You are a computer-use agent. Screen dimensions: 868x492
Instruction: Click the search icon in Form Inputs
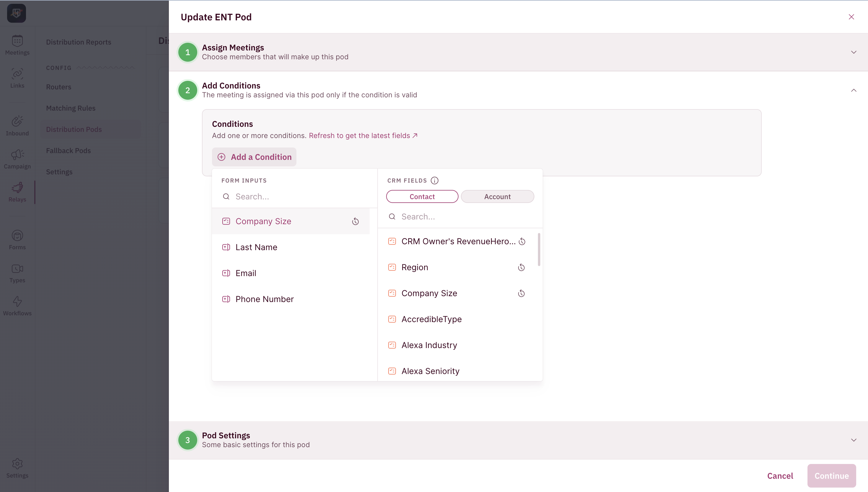pos(226,196)
